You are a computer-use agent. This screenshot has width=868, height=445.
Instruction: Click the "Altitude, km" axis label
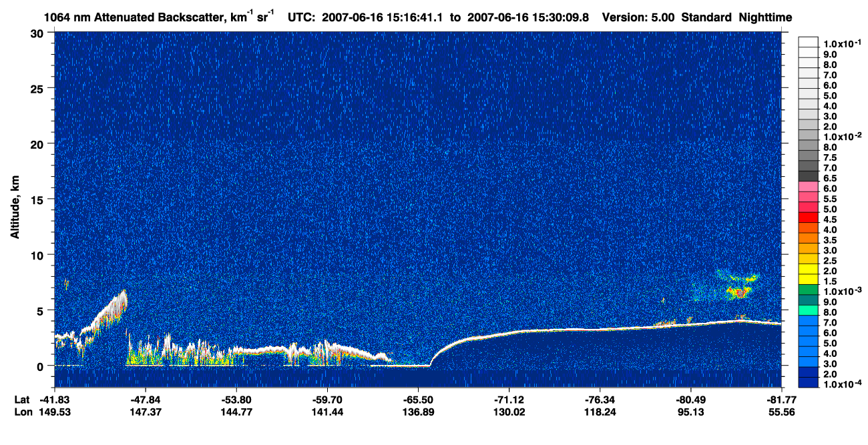coord(14,208)
